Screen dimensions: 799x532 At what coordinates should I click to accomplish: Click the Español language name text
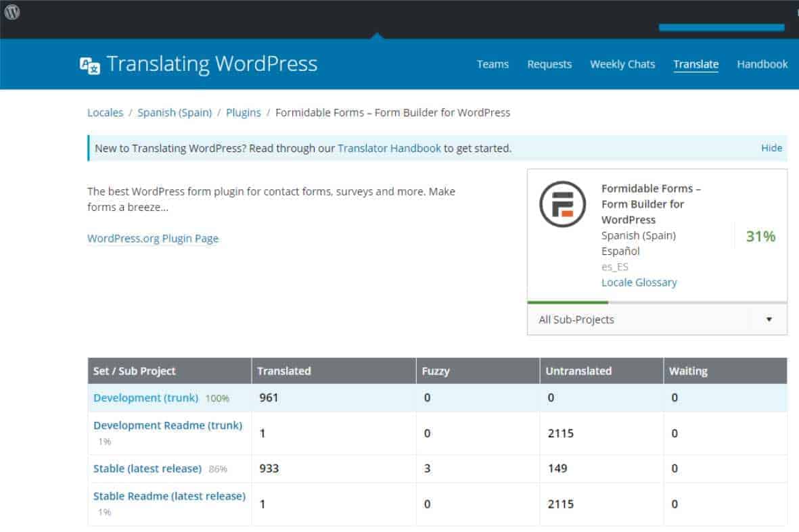(620, 251)
